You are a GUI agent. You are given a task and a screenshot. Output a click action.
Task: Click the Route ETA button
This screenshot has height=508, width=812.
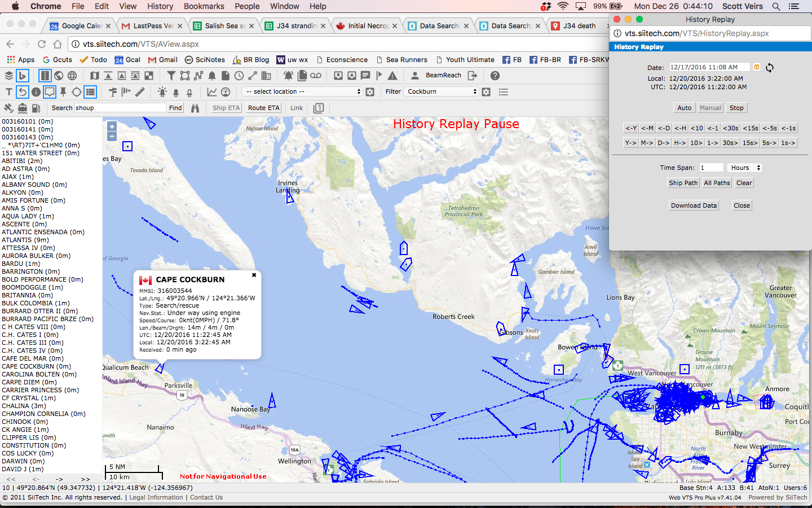pyautogui.click(x=263, y=108)
